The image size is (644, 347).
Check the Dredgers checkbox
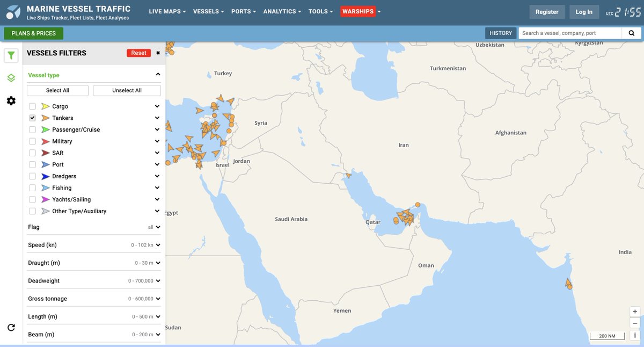click(32, 176)
